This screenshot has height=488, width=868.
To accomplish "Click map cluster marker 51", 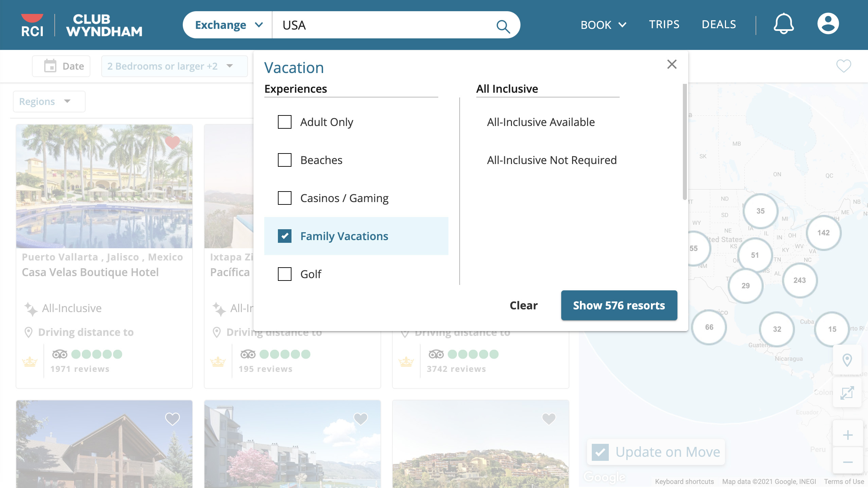I will pos(755,255).
